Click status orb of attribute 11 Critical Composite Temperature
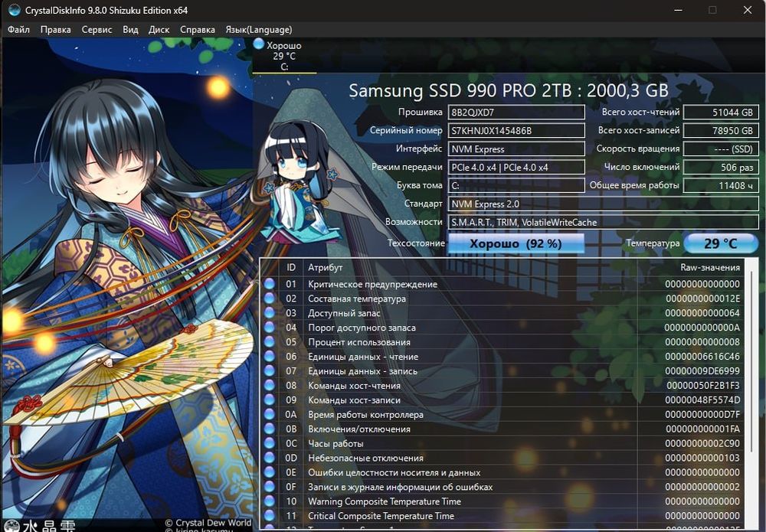Viewport: 766px width, 532px height. [269, 515]
